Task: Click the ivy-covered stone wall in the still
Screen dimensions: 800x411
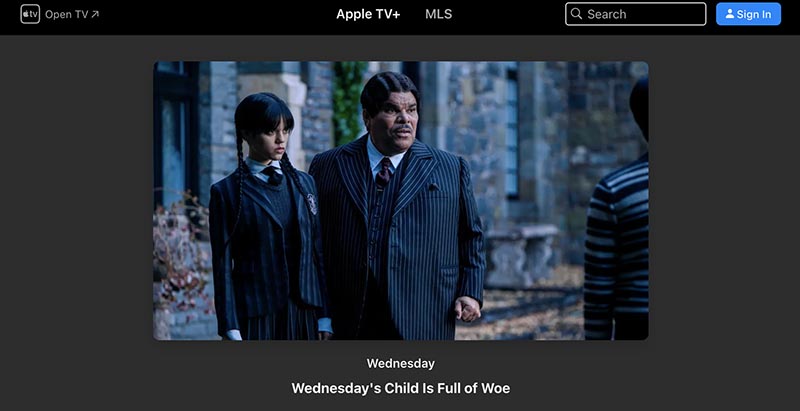Action: tap(349, 102)
